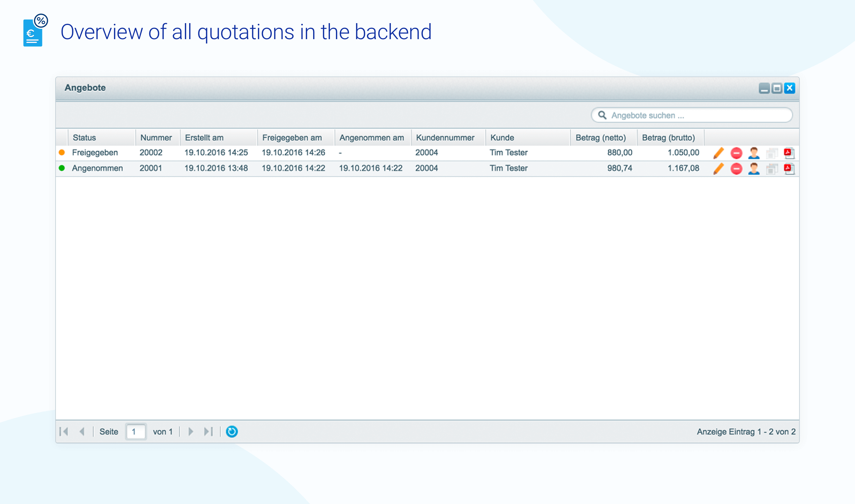Sort by Kundennummer column header

pyautogui.click(x=449, y=137)
